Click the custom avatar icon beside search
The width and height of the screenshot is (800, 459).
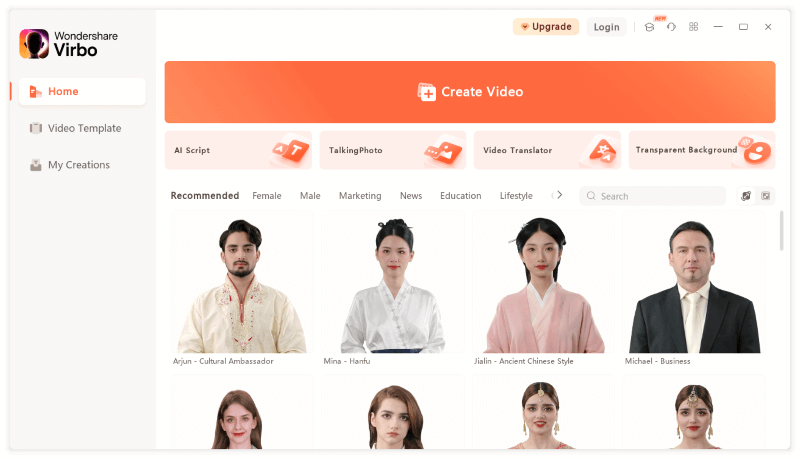pyautogui.click(x=746, y=196)
